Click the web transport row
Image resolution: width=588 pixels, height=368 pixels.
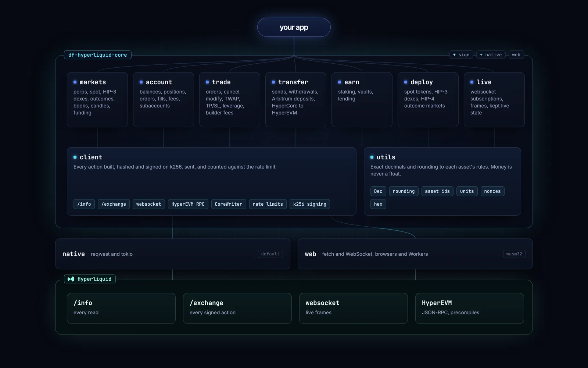coord(415,254)
